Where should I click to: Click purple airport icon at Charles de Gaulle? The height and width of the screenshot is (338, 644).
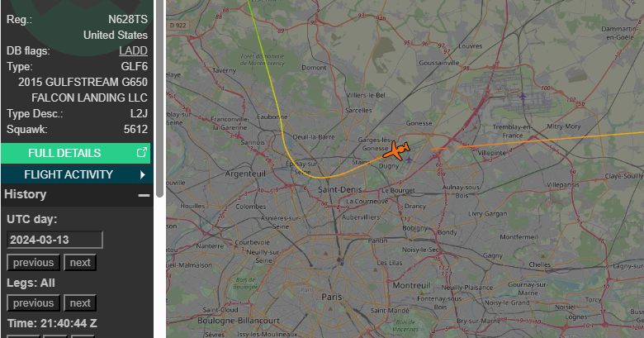(523, 97)
